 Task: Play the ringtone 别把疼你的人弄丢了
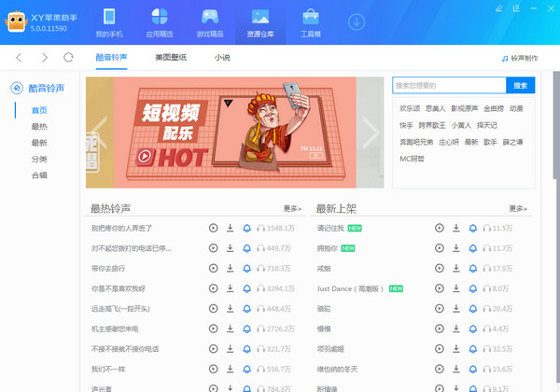point(213,228)
